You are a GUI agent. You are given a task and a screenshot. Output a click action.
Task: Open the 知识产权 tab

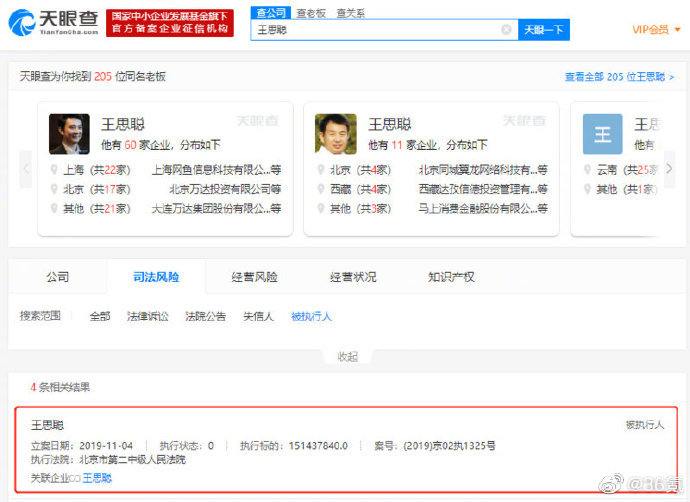click(x=451, y=277)
